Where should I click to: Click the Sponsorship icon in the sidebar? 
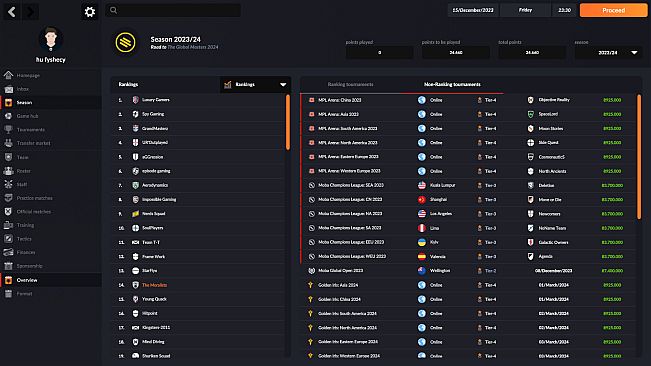click(8, 266)
